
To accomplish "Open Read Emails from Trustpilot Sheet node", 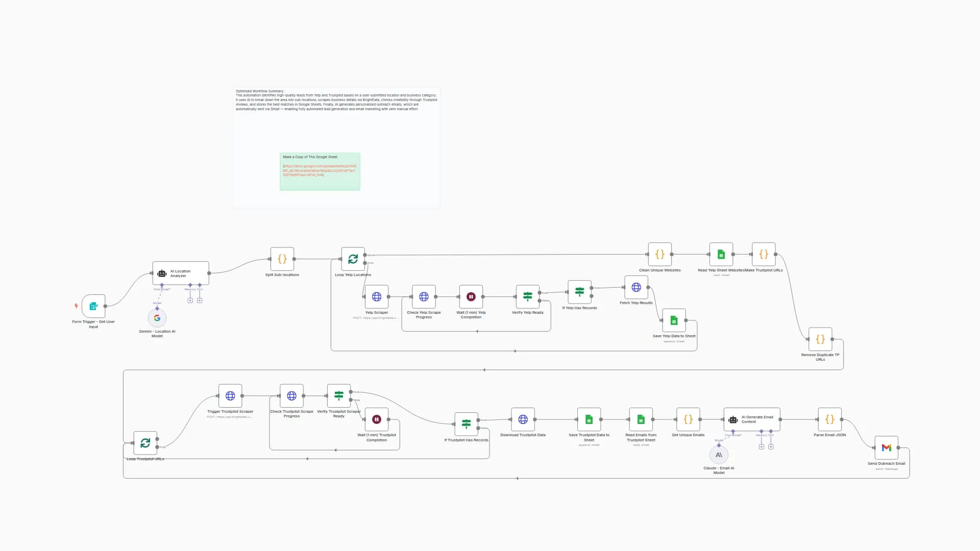I will coord(641,419).
